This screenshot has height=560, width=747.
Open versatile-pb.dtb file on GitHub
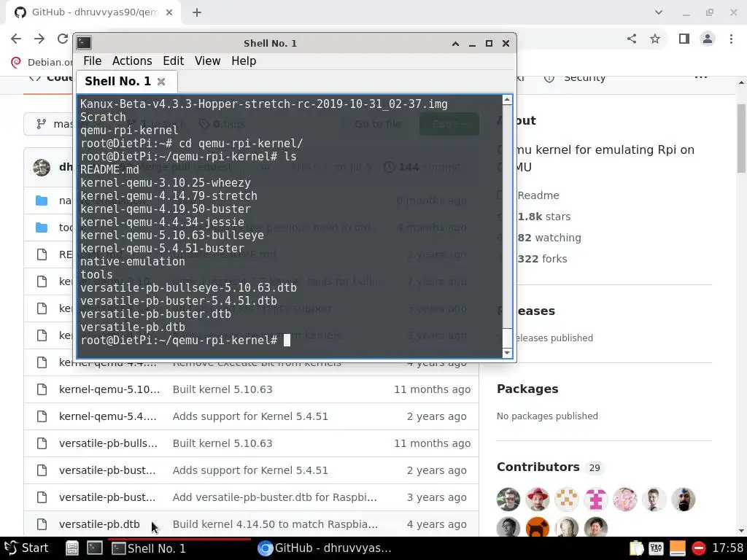99,524
